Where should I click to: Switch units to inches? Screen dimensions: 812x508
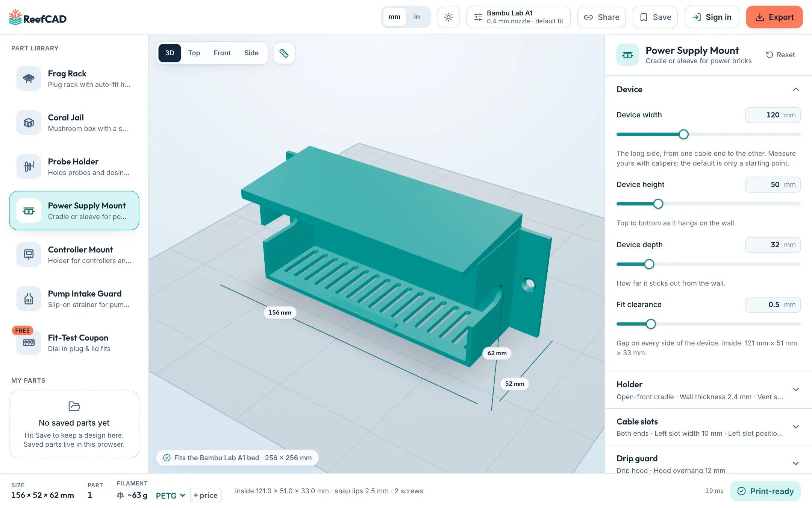(x=417, y=17)
